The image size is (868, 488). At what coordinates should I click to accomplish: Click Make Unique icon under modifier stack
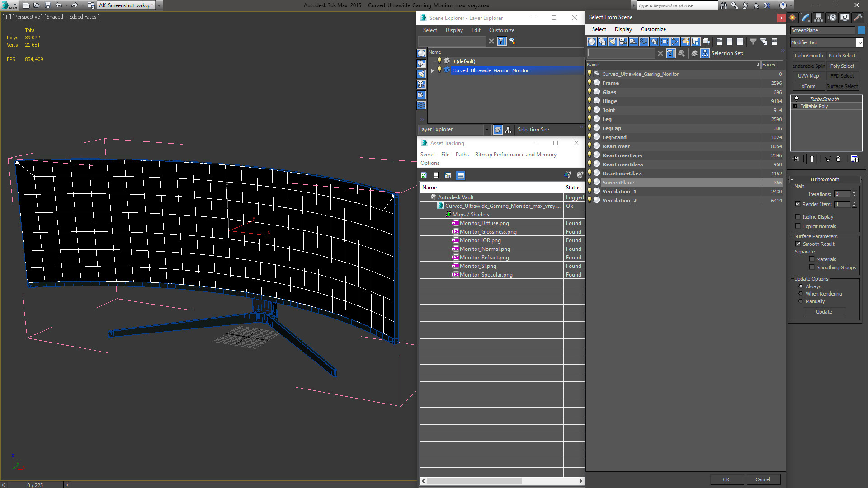827,159
